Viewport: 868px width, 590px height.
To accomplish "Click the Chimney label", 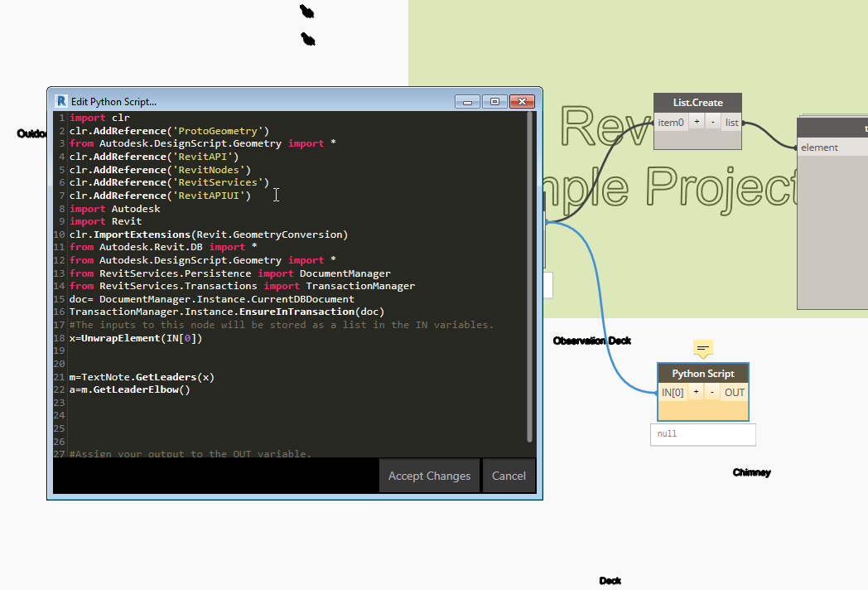I will [752, 472].
